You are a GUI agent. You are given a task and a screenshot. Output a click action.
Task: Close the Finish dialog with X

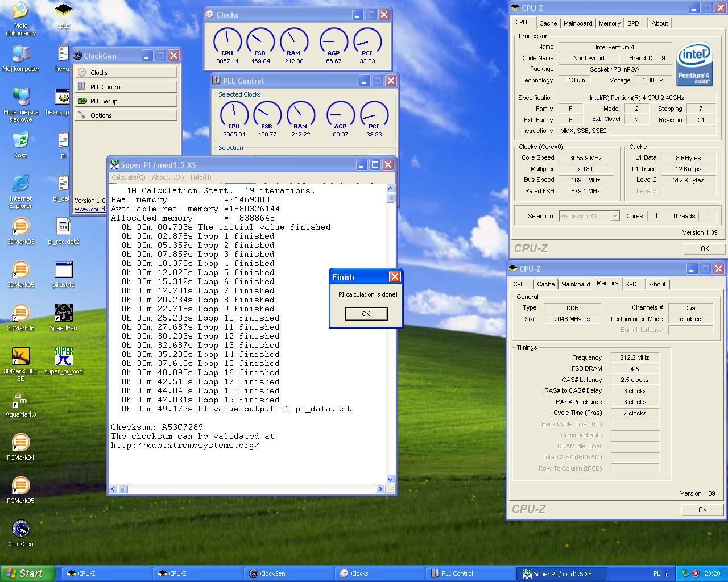pyautogui.click(x=394, y=277)
